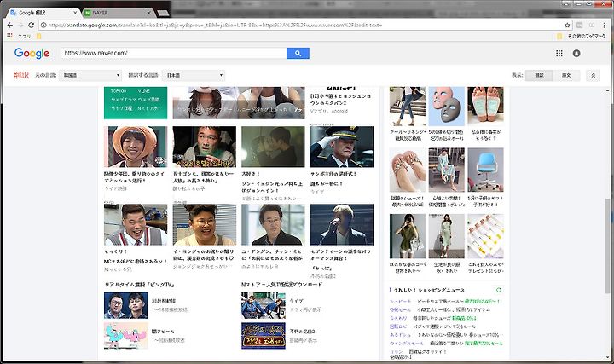This screenshot has width=614, height=364.
Task: Click TOP100 in the green box
Action: pyautogui.click(x=118, y=91)
